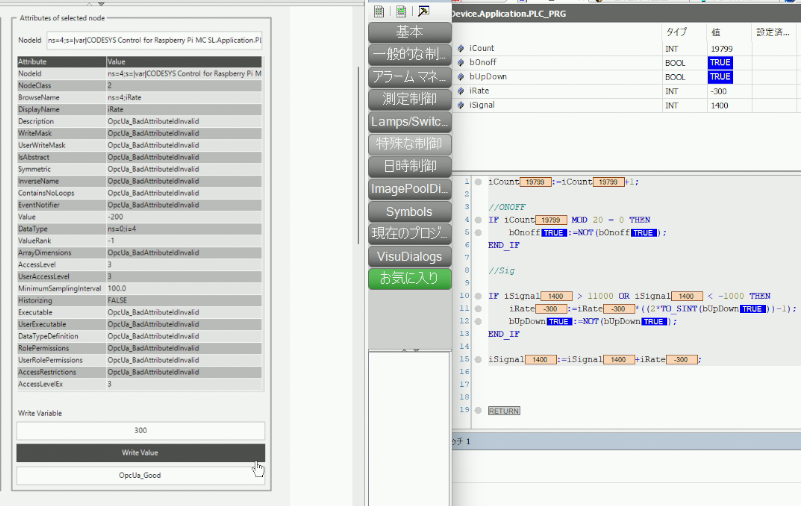801x506 pixels.
Task: Click the BOOL type of bOnoff
Action: tap(675, 63)
